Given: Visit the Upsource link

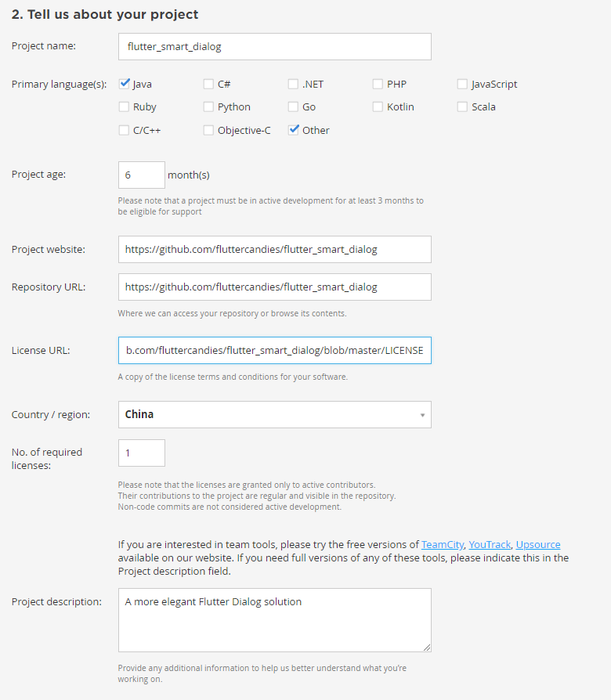Looking at the screenshot, I should click(x=538, y=545).
